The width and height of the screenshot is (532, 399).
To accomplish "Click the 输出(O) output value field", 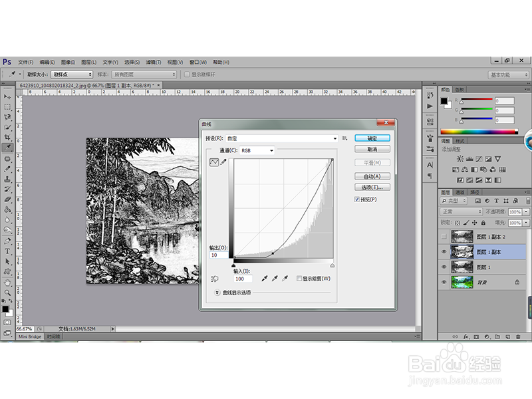I will point(219,255).
